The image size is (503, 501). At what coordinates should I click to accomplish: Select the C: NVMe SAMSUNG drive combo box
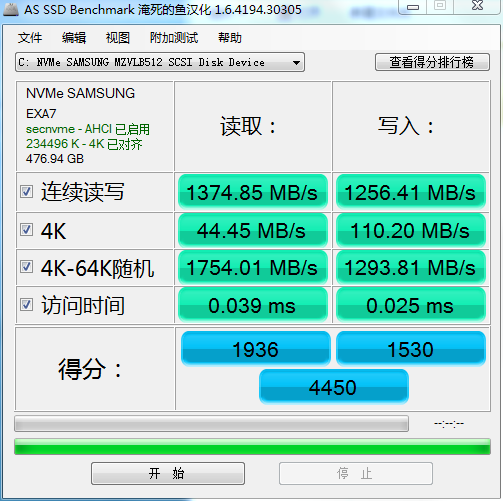click(160, 62)
